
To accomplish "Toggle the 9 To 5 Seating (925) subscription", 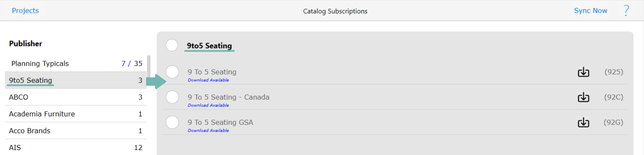I will click(172, 72).
